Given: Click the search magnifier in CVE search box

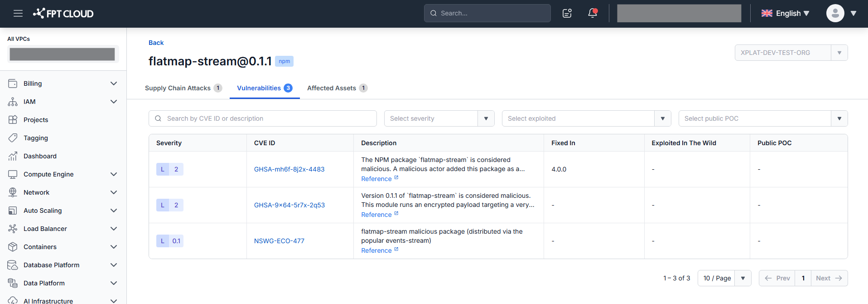Looking at the screenshot, I should (x=158, y=118).
